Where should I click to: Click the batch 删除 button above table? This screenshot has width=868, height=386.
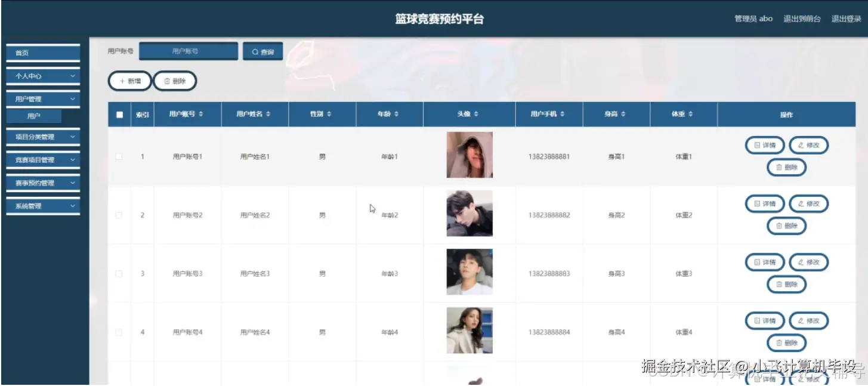[x=175, y=81]
